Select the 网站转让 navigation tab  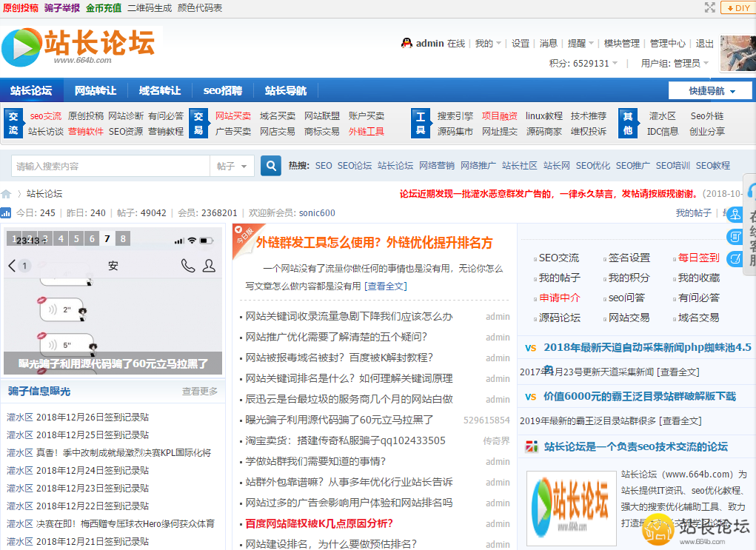point(96,91)
